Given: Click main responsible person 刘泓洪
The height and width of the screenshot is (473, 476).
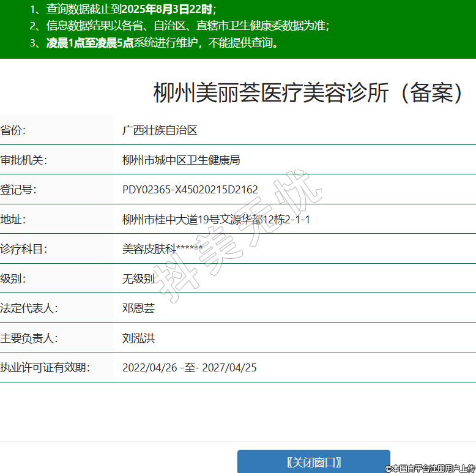Looking at the screenshot, I should 138,338.
